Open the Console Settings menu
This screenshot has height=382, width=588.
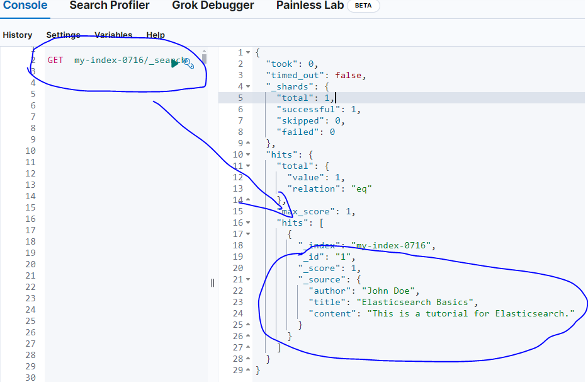(x=64, y=35)
